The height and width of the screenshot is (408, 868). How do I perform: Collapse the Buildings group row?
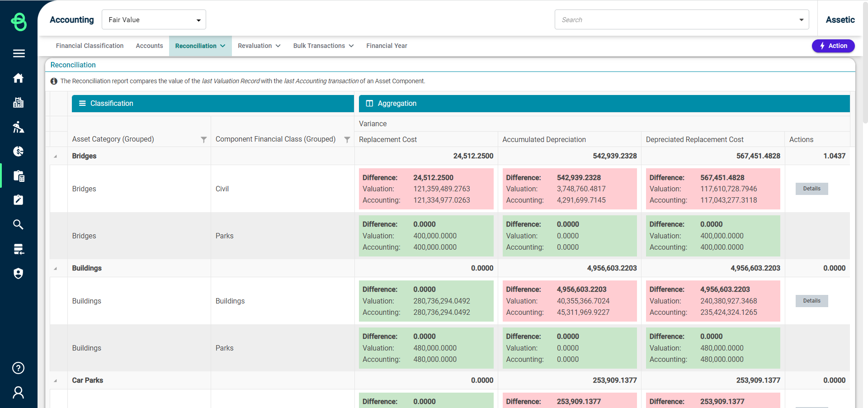(56, 269)
